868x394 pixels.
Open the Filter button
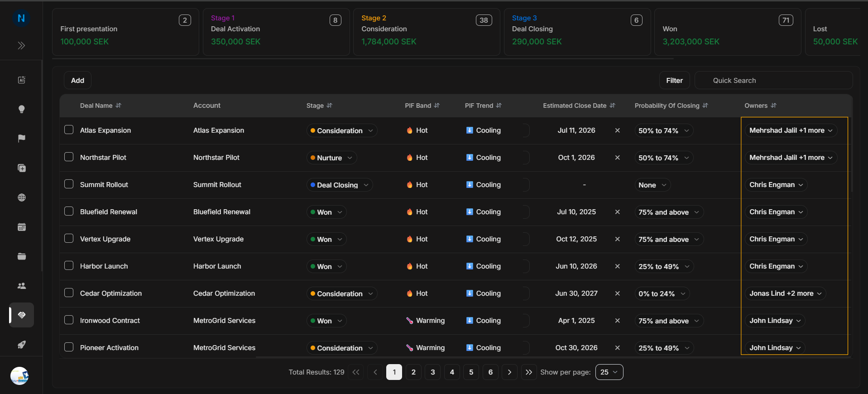click(674, 80)
